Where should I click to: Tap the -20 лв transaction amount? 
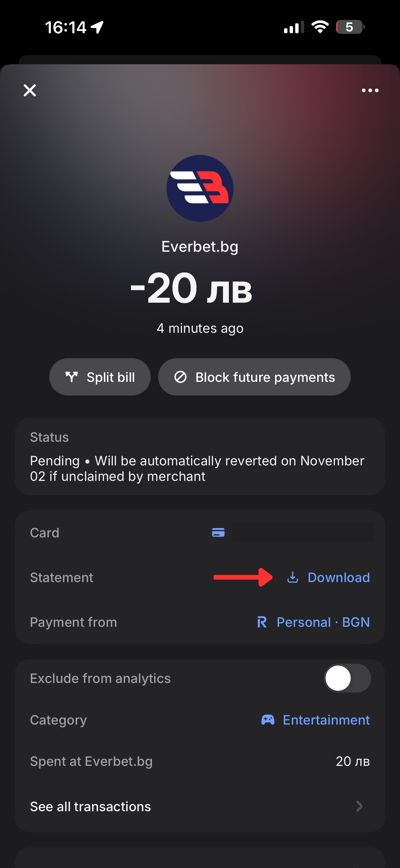191,288
